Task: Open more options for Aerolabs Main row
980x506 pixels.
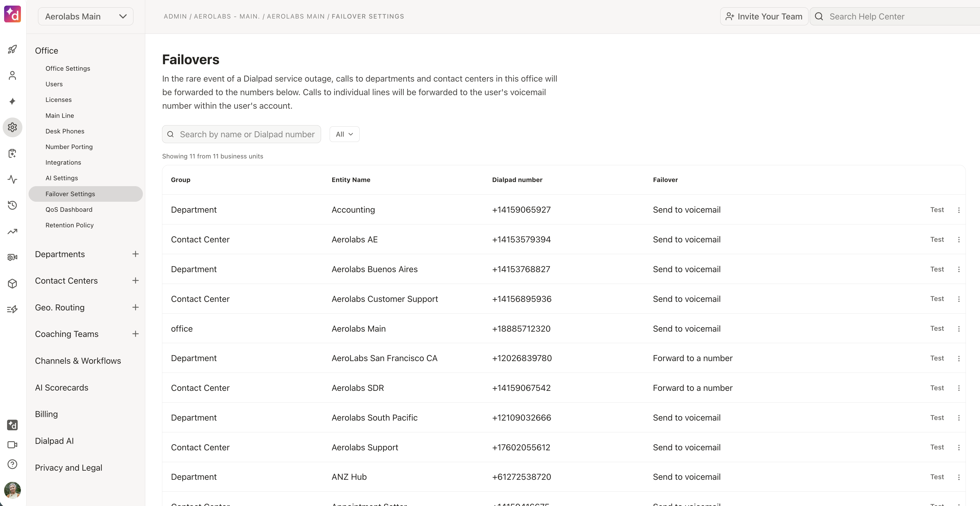Action: [x=959, y=329]
